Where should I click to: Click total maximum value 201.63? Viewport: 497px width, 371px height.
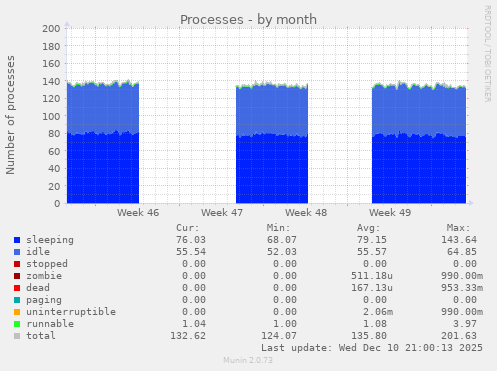click(459, 336)
